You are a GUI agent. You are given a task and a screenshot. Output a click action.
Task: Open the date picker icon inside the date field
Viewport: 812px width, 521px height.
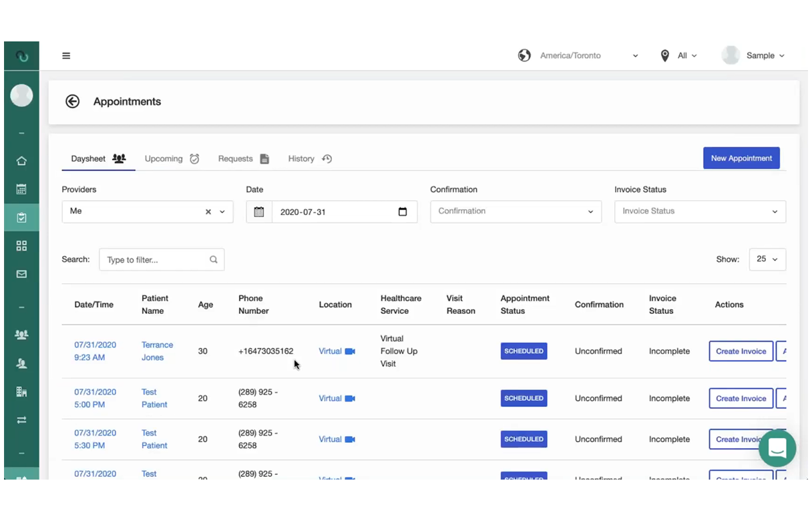(403, 212)
